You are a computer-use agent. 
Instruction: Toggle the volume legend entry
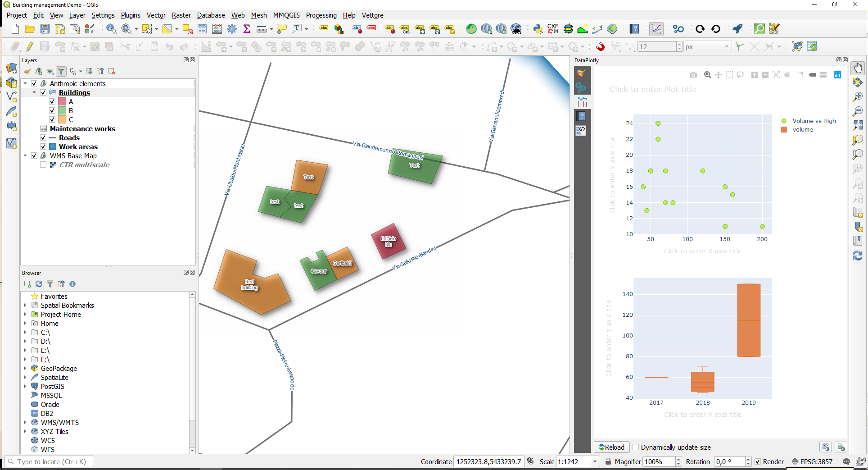point(797,129)
